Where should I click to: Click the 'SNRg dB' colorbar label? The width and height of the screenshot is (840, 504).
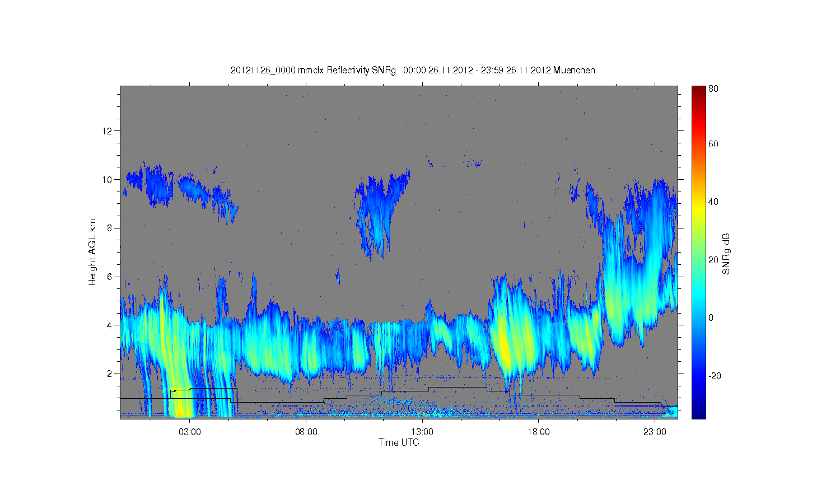click(x=726, y=254)
